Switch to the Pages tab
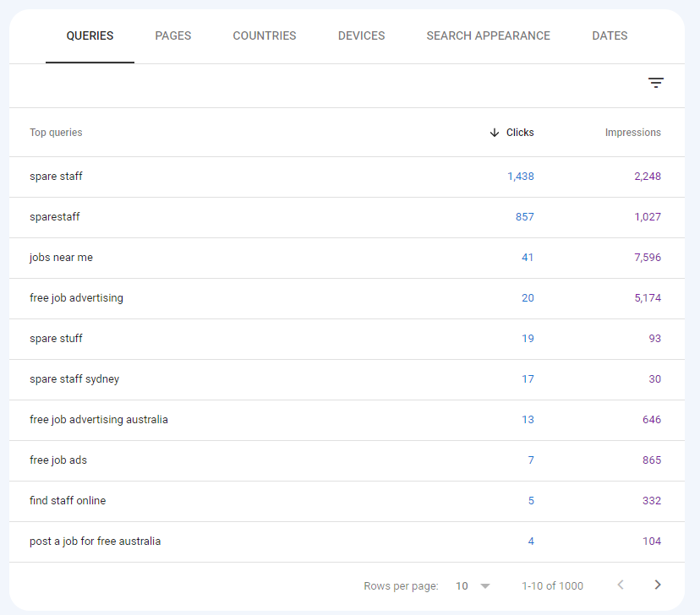This screenshot has height=615, width=700. pos(173,35)
